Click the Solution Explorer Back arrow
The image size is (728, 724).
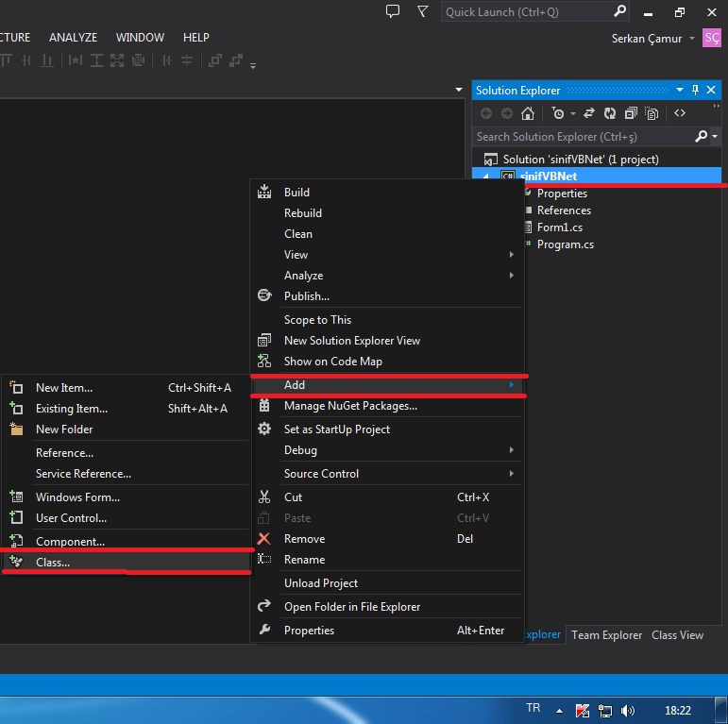coord(486,113)
